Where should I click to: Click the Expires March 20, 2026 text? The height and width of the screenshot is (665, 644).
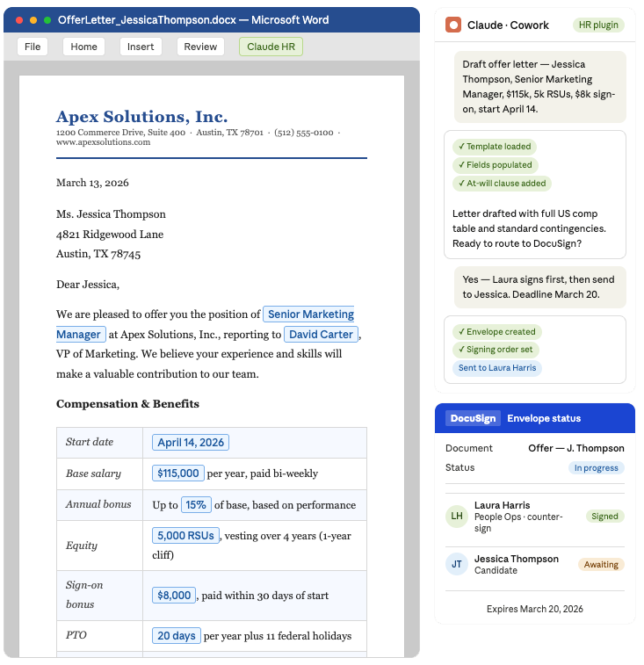(x=534, y=609)
